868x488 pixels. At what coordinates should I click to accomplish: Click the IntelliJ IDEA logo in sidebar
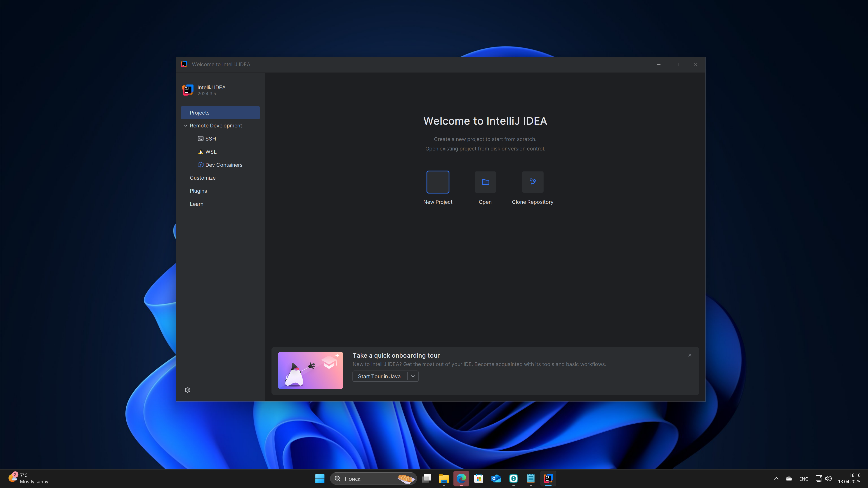click(188, 90)
